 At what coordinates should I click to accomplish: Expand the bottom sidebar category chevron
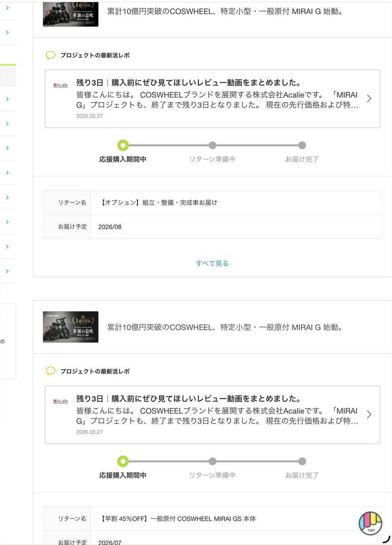click(x=8, y=271)
